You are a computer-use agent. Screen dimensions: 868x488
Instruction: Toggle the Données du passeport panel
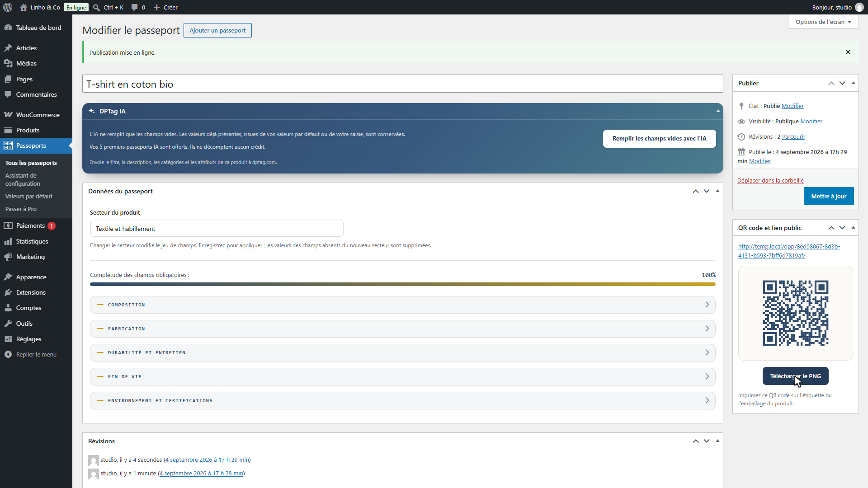pos(717,191)
